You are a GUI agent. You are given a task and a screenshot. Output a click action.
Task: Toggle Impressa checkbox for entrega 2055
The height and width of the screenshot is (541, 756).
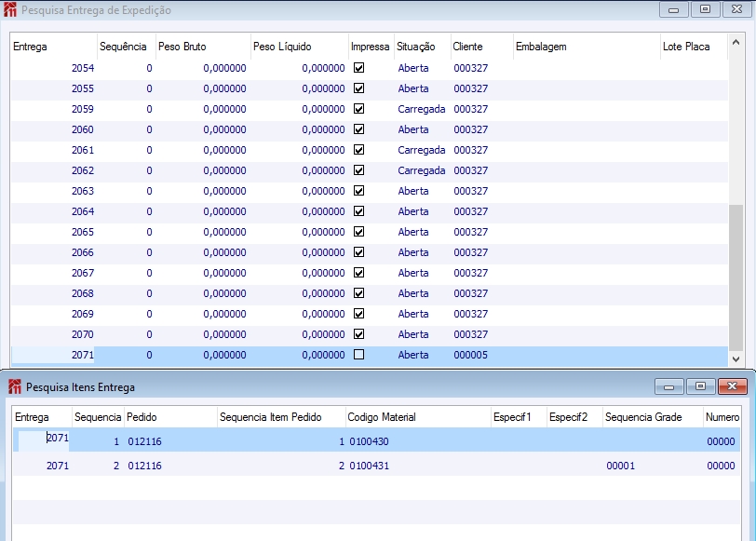(358, 88)
